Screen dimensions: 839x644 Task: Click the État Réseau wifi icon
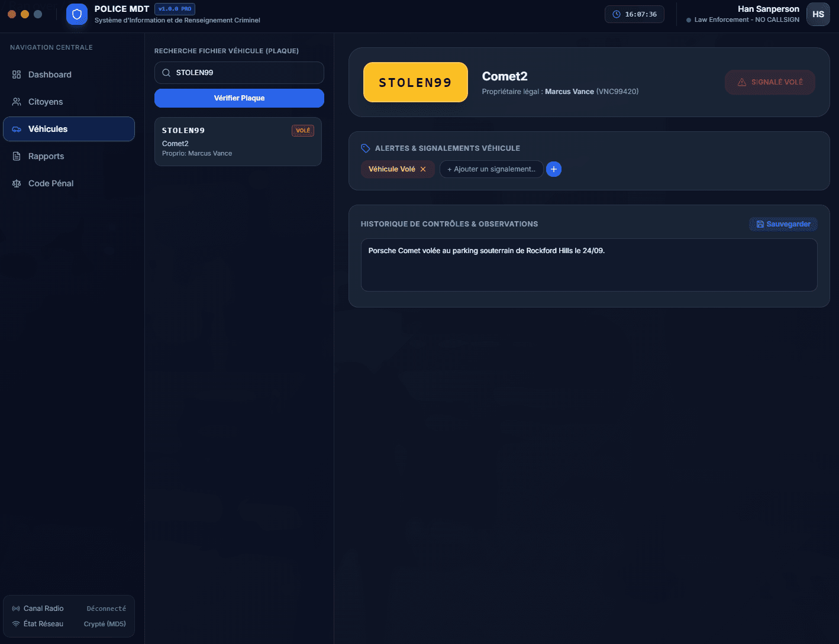(16, 624)
